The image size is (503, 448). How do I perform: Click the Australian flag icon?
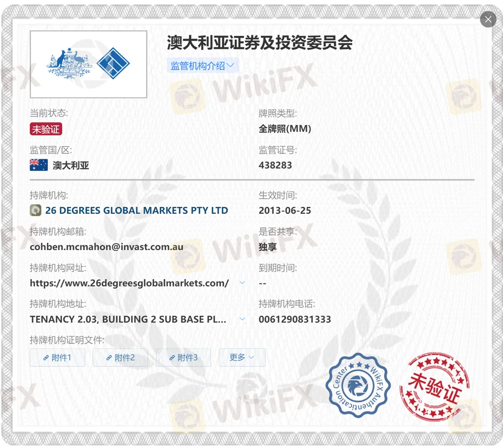point(39,165)
